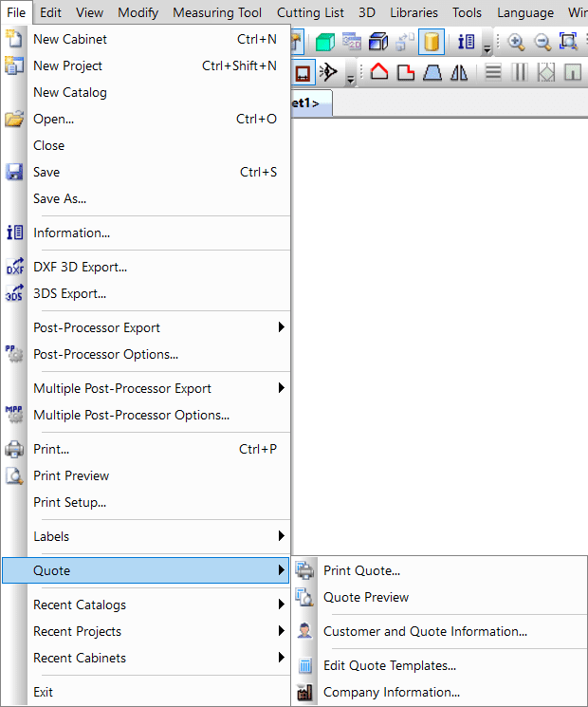Open the View menu

(90, 12)
